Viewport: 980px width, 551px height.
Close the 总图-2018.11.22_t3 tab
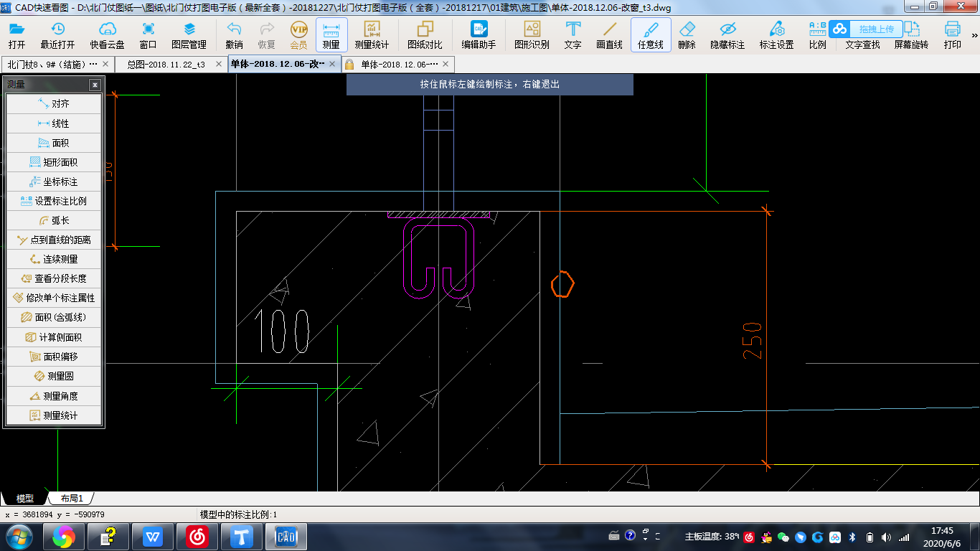tap(217, 64)
